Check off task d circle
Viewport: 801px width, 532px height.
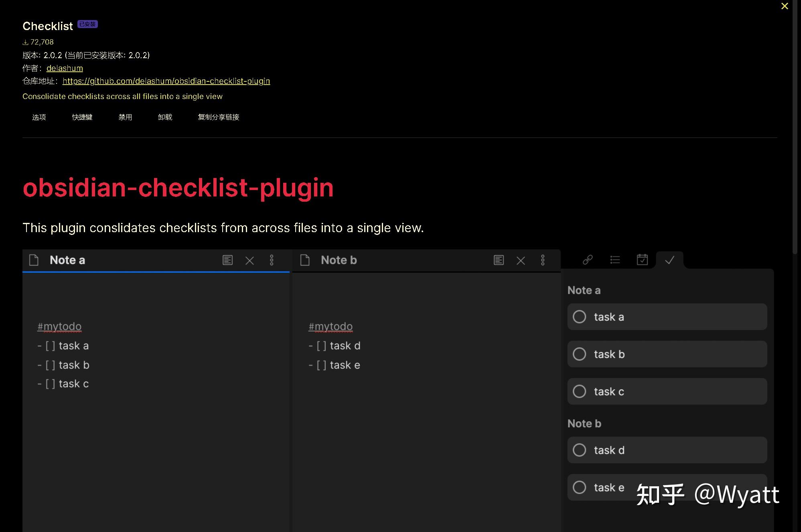579,450
